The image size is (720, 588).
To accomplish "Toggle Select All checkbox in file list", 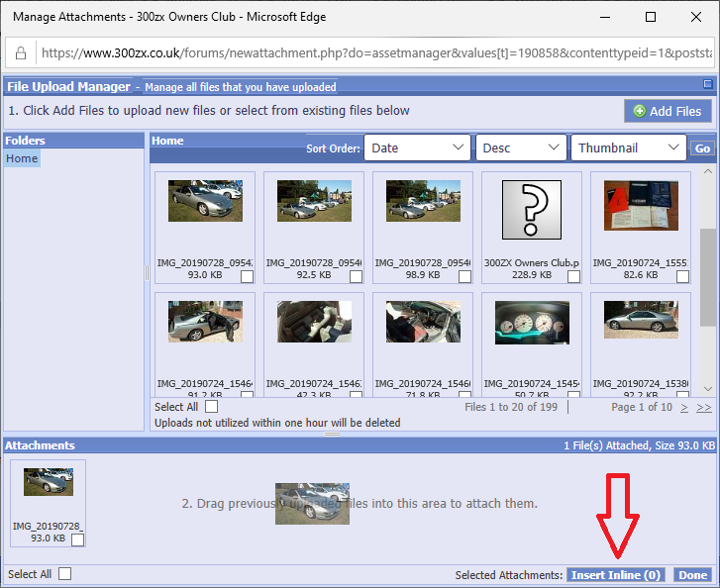I will pos(211,407).
